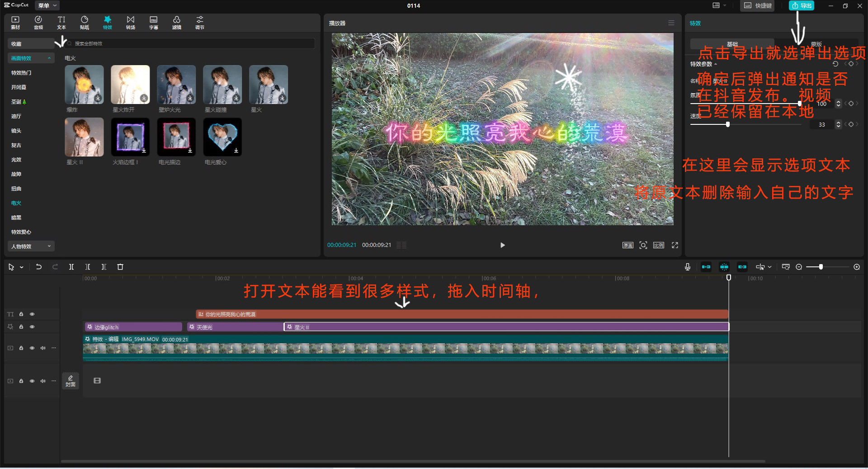Select the 特效热门 effects category
Image resolution: width=868 pixels, height=469 pixels.
pos(21,73)
